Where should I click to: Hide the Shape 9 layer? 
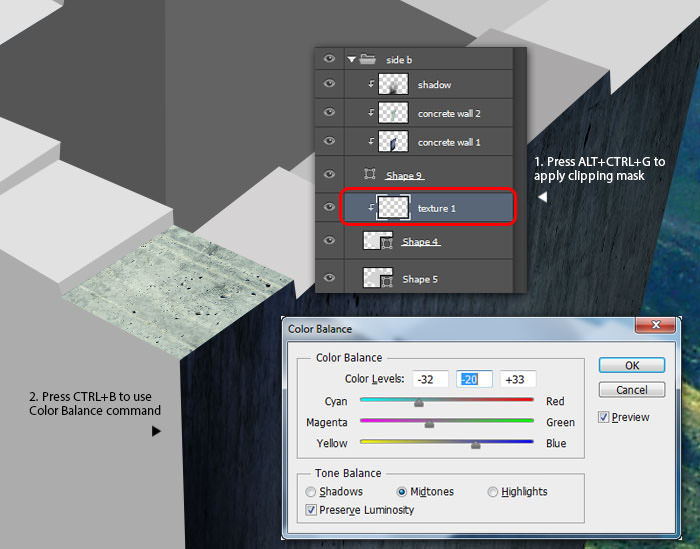pos(329,174)
